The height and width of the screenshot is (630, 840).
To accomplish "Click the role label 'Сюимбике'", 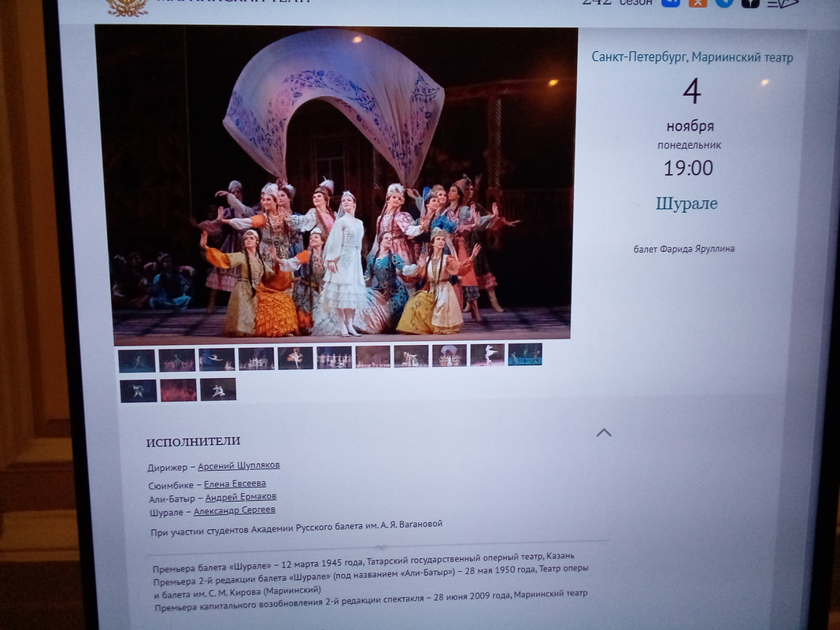I will click(172, 486).
